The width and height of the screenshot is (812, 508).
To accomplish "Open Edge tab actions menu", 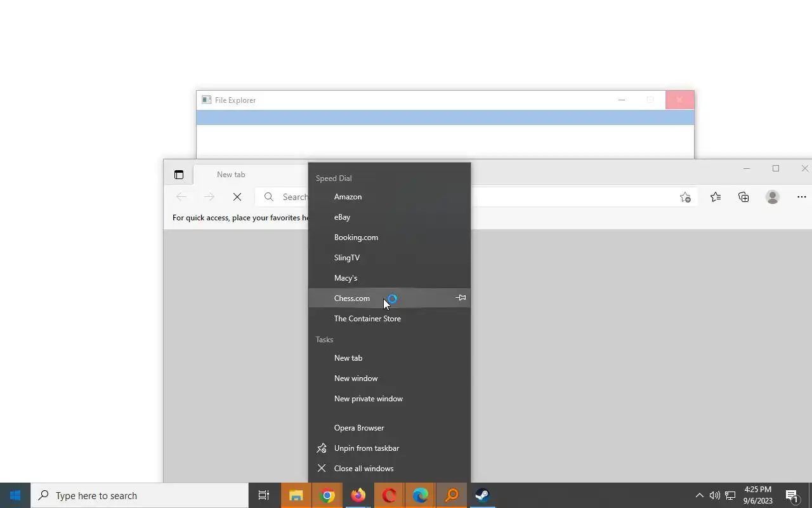I will click(x=179, y=175).
